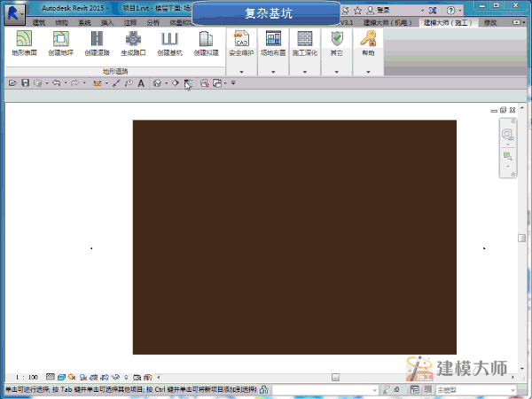Open the 施工深化 construction detailing panel
This screenshot has width=532, height=399.
305,43
